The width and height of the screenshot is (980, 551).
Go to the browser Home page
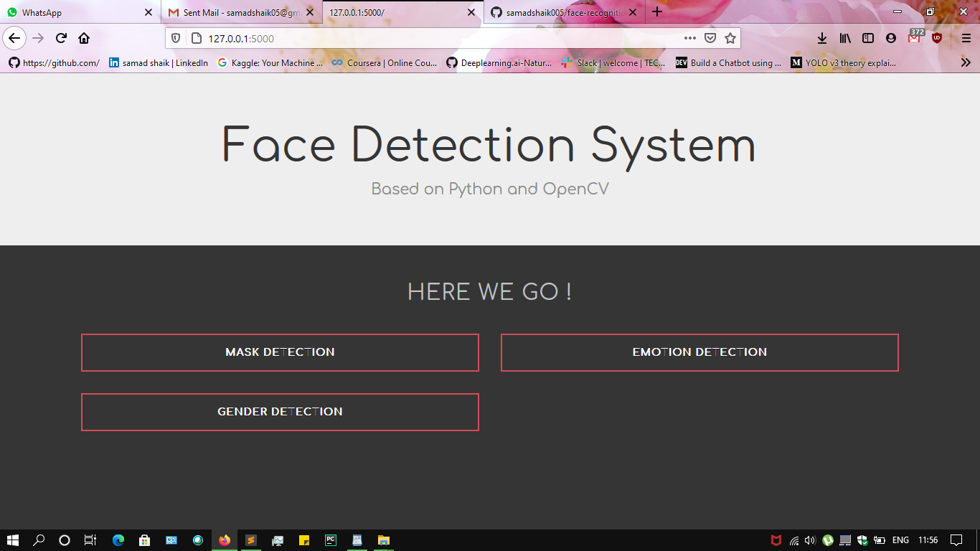(x=84, y=38)
